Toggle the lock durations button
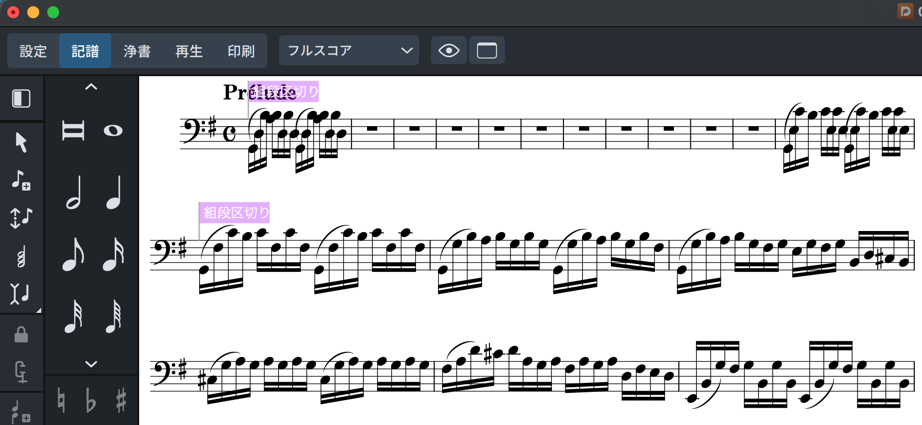922x425 pixels. tap(21, 334)
